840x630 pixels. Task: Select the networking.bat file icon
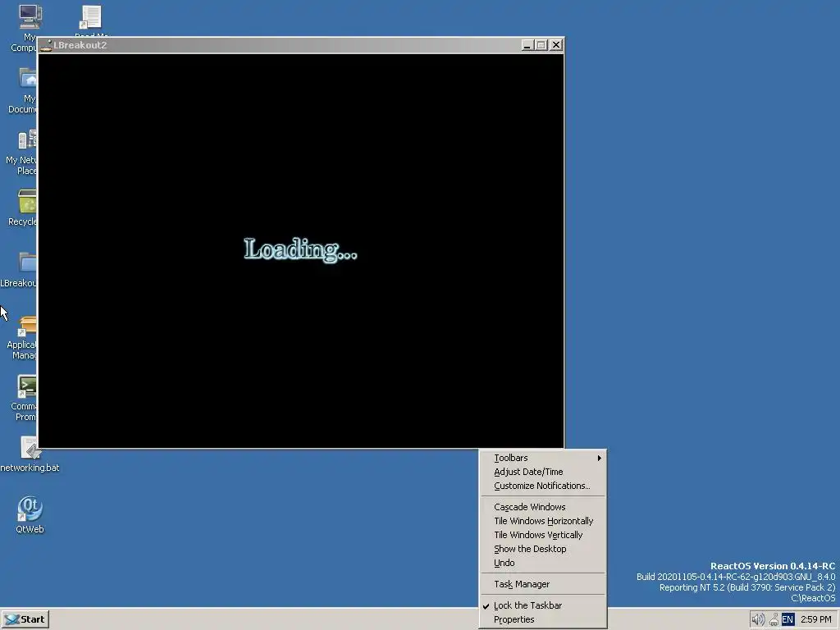[30, 448]
